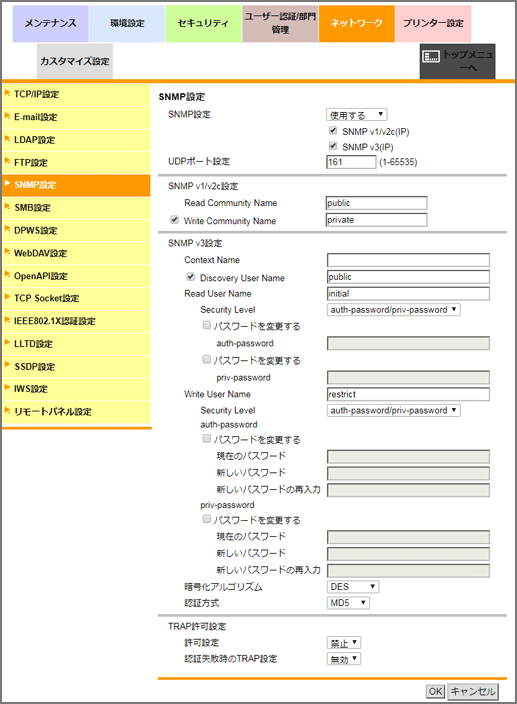The image size is (517, 704).
Task: Toggle the Write Community Name checkbox
Action: coord(175,220)
